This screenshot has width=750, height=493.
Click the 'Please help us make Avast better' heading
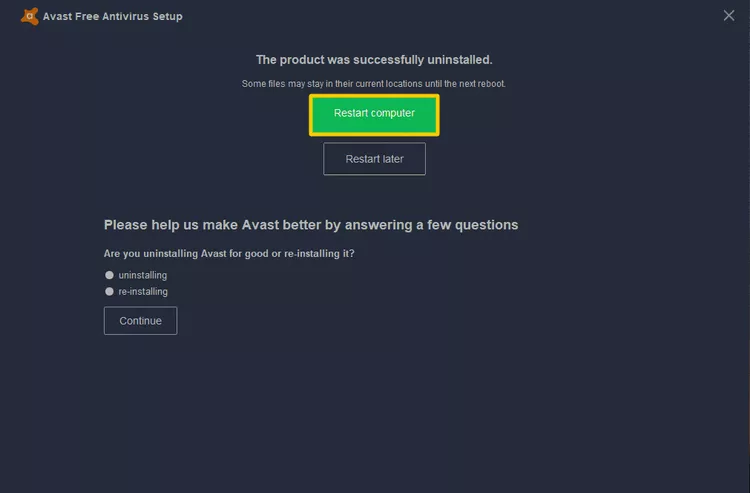[x=311, y=225]
